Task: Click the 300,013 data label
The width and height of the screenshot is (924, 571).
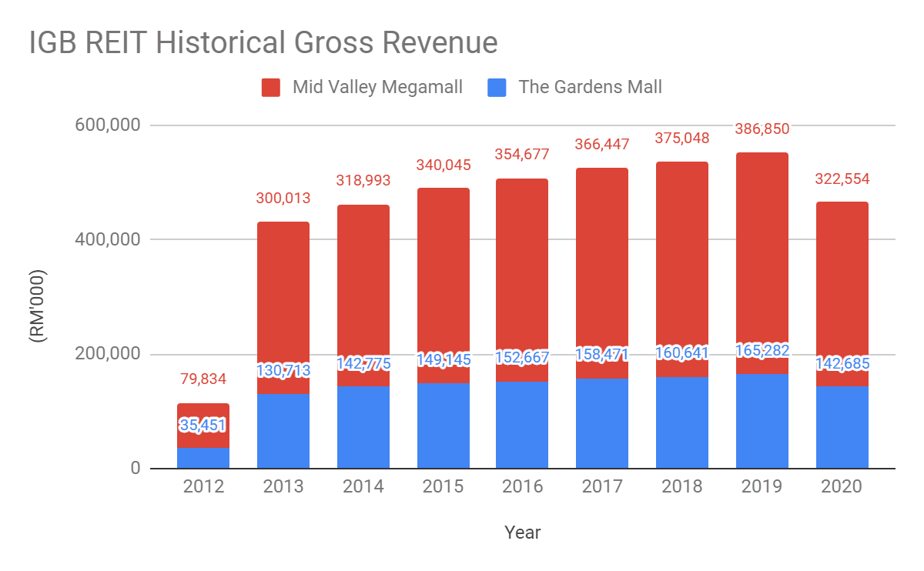Action: coord(283,199)
